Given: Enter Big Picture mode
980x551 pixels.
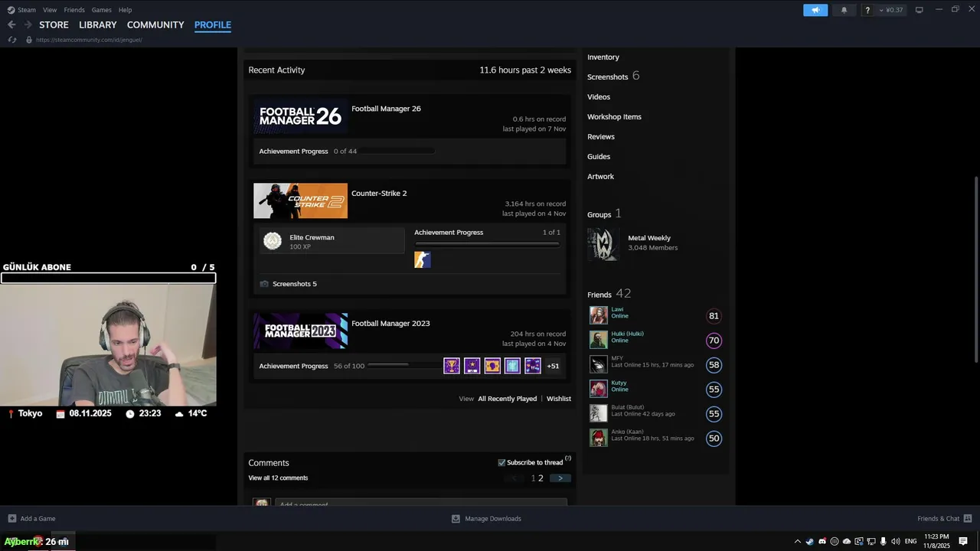Looking at the screenshot, I should [x=919, y=10].
